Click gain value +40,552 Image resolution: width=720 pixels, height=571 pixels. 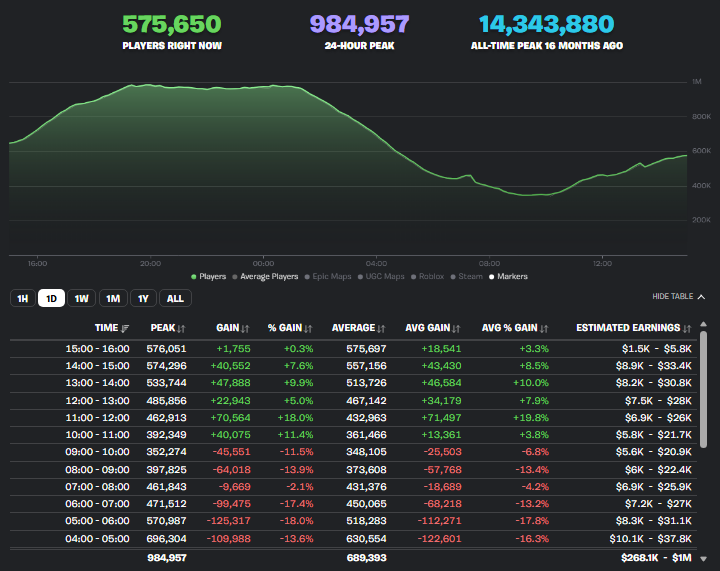[231, 366]
